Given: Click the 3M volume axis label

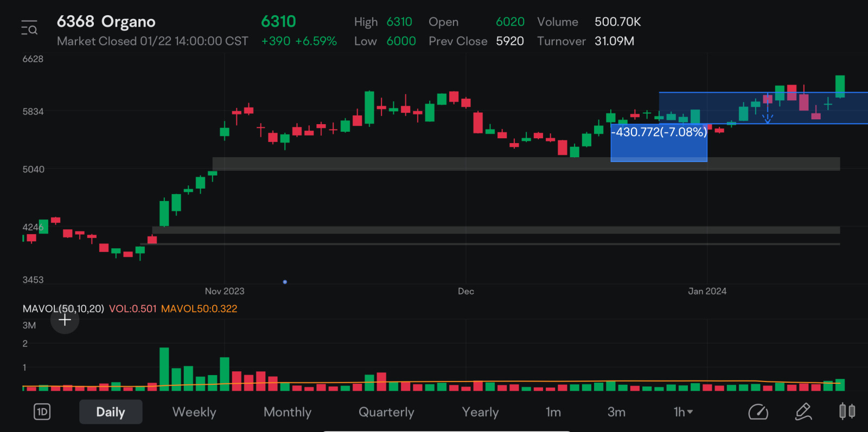Looking at the screenshot, I should point(29,325).
